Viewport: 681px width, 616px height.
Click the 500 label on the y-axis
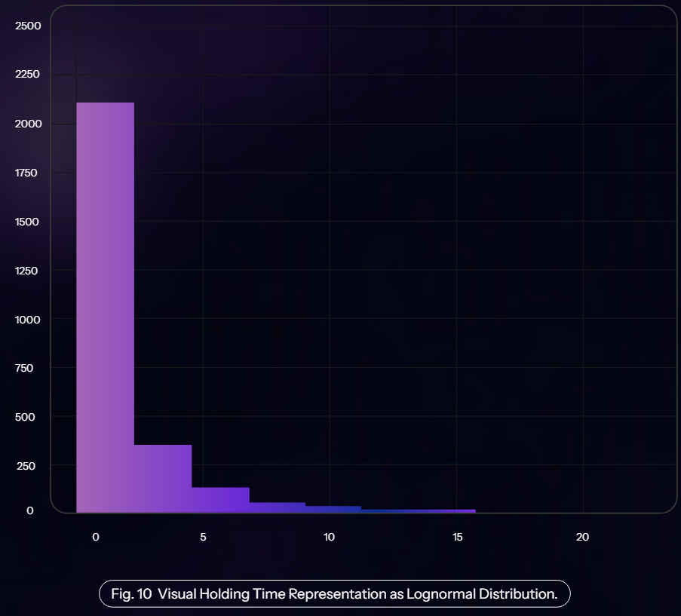28,417
